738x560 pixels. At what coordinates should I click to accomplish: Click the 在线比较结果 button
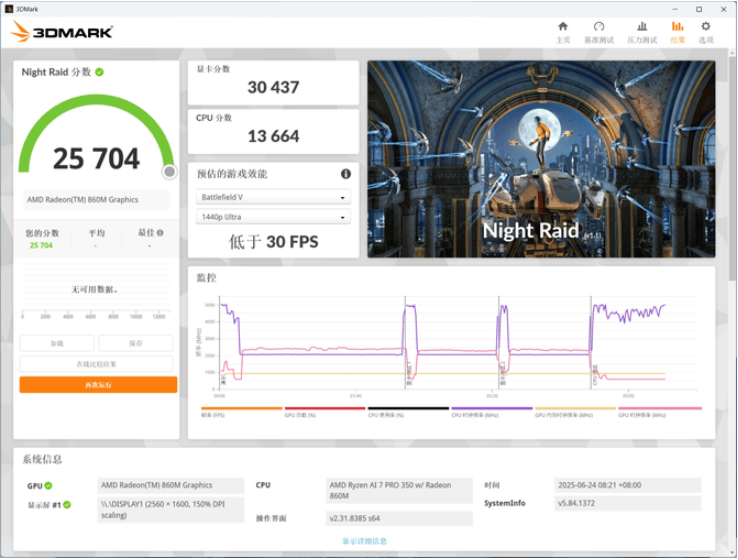tap(98, 364)
